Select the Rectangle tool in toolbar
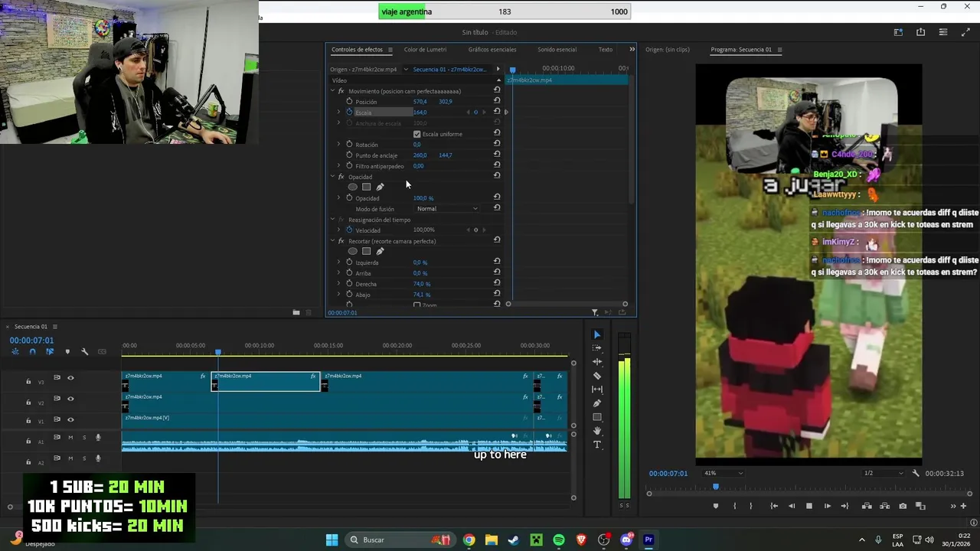980x551 pixels. click(x=597, y=417)
